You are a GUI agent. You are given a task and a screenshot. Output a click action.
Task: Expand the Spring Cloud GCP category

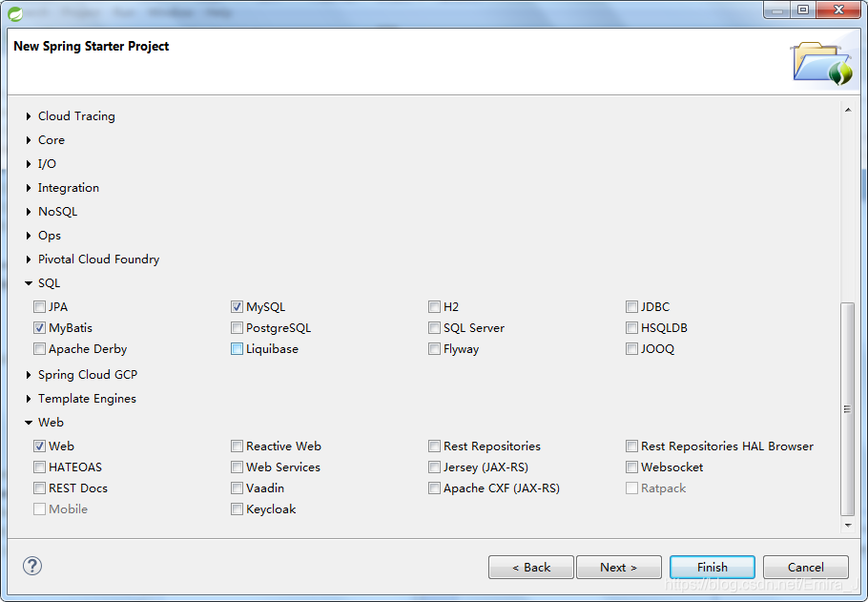point(29,375)
